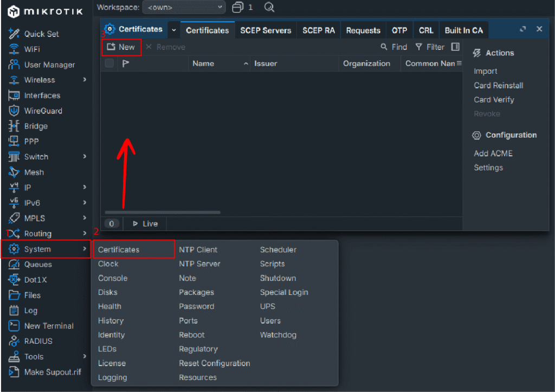
Task: Click the Tools icon in sidebar
Action: [x=14, y=357]
